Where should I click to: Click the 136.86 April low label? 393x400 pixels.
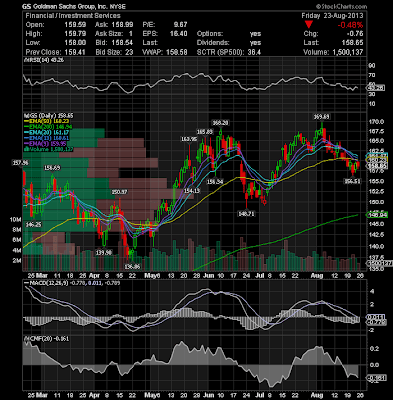click(x=132, y=267)
